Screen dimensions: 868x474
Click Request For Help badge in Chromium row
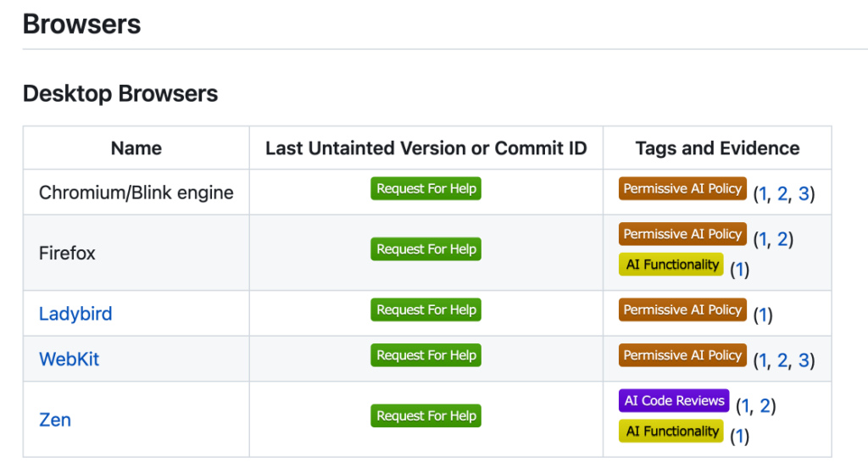tap(426, 189)
